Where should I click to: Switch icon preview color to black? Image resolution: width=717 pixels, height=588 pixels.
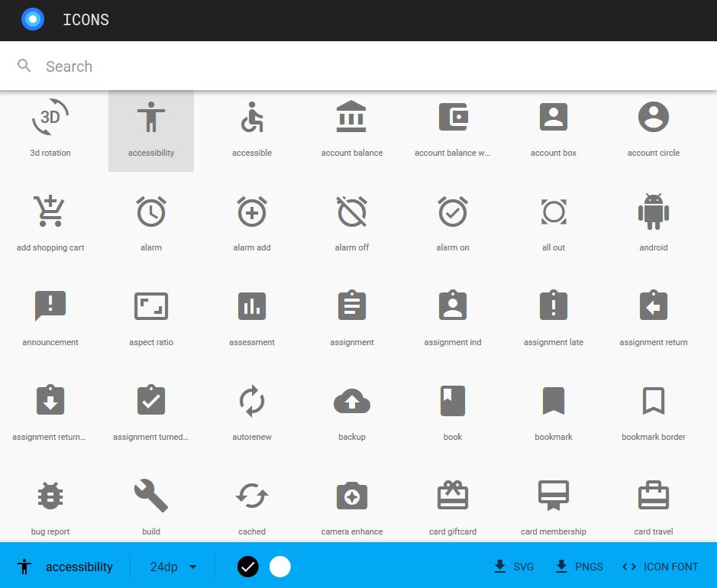tap(247, 567)
